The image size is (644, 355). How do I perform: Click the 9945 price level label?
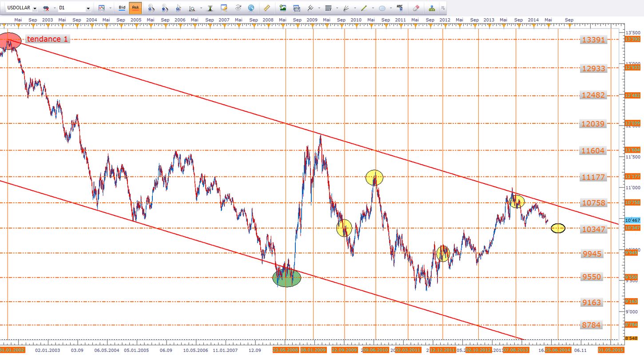pyautogui.click(x=593, y=254)
